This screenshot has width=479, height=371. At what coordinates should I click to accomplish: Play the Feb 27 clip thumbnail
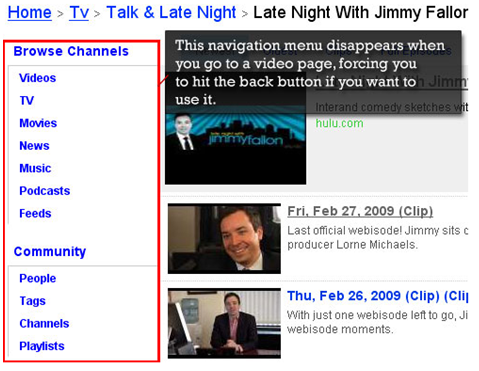tap(224, 239)
